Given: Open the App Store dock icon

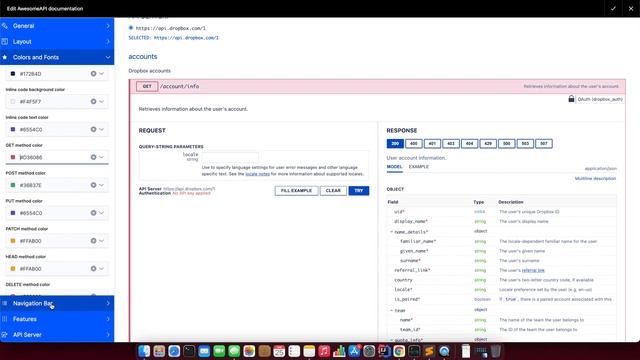Looking at the screenshot, I should pyautogui.click(x=354, y=351).
